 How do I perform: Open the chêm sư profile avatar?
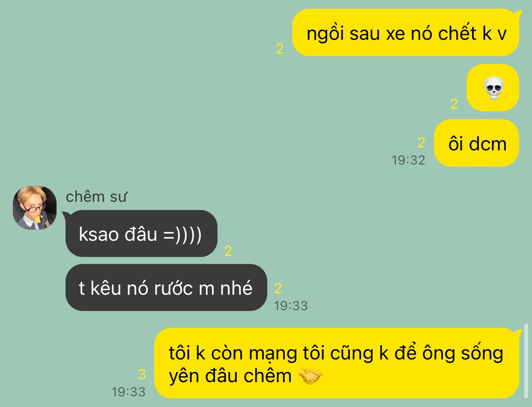(x=35, y=208)
